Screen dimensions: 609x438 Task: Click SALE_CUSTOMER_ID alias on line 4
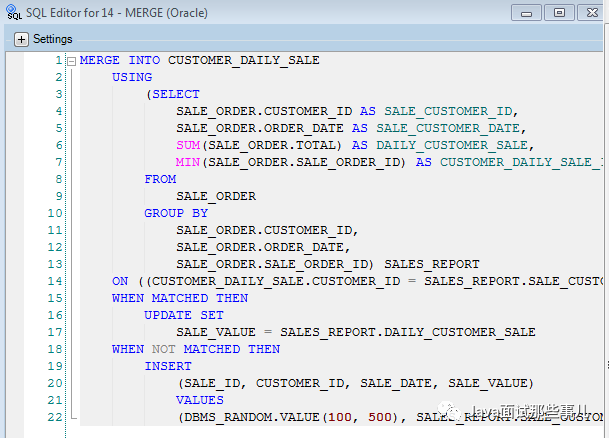point(448,111)
